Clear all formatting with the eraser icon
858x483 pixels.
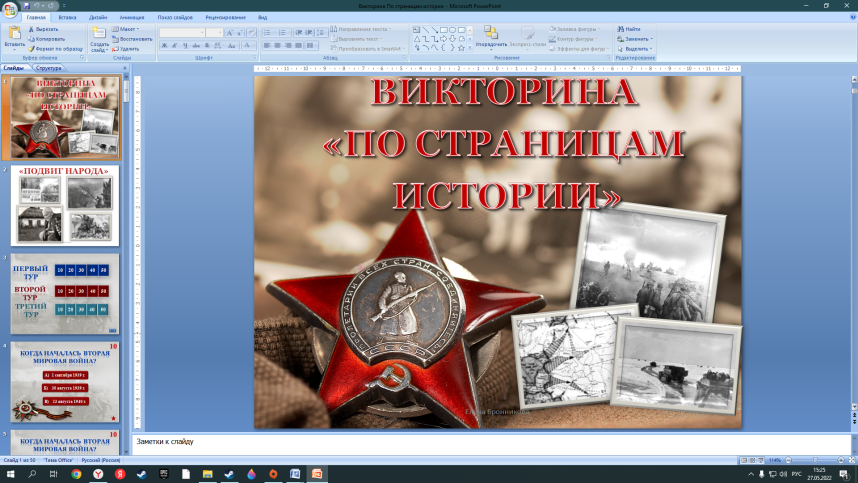pyautogui.click(x=251, y=32)
